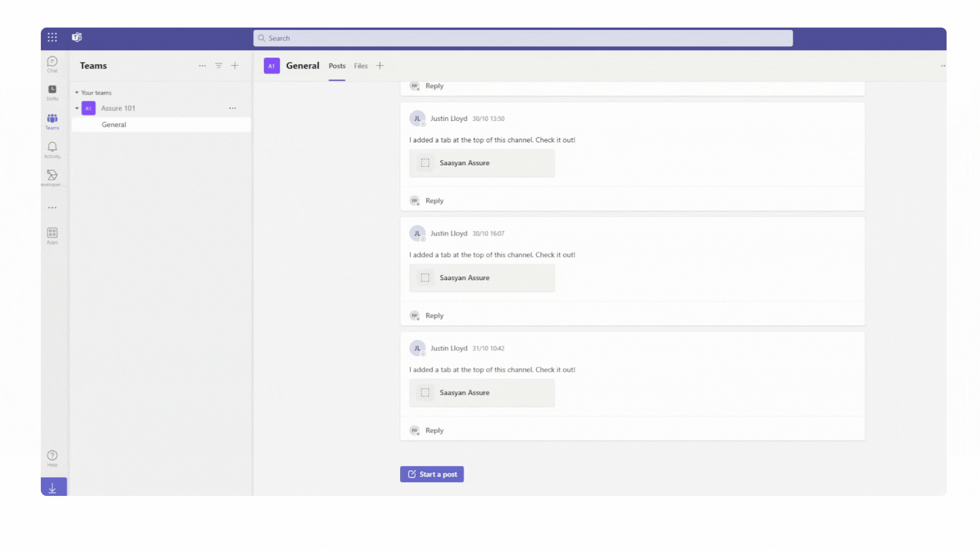The height and width of the screenshot is (551, 980).
Task: Open the app launcher waffle icon
Action: tap(52, 37)
